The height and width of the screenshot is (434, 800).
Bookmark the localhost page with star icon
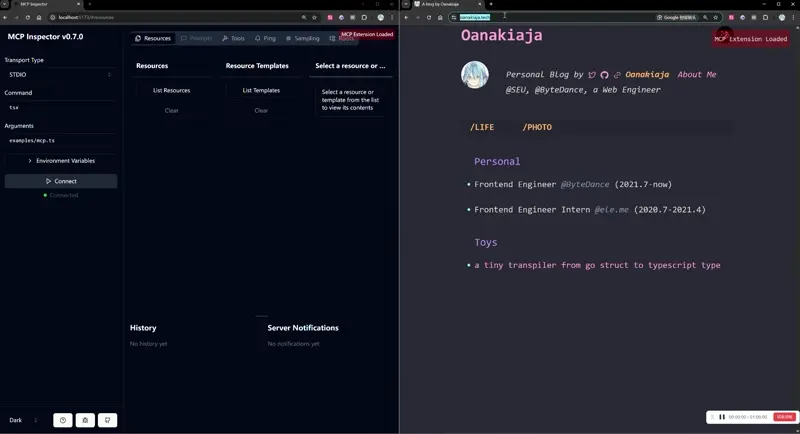pos(314,17)
